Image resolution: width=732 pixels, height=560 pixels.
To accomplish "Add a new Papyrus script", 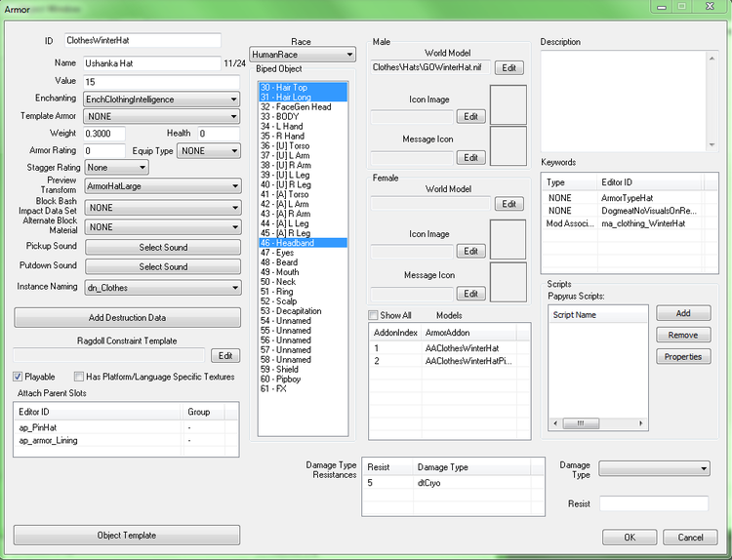I will point(682,313).
